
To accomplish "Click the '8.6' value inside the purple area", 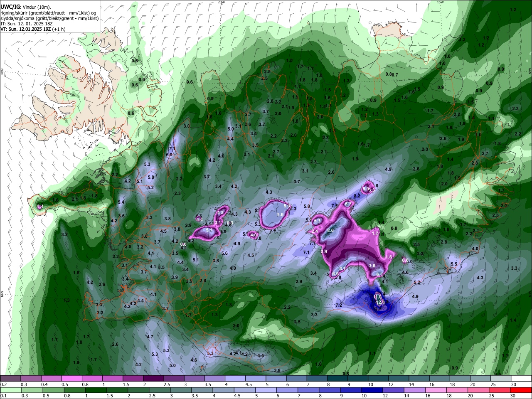I will coord(331,230).
